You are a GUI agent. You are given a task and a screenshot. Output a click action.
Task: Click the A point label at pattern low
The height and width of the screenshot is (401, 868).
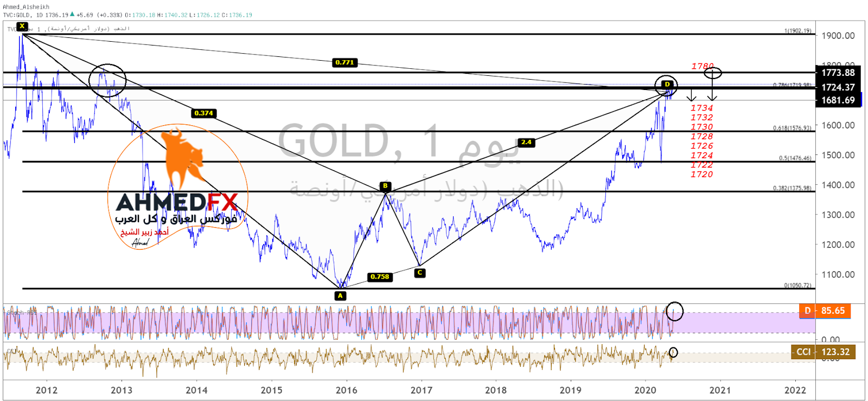click(x=340, y=296)
